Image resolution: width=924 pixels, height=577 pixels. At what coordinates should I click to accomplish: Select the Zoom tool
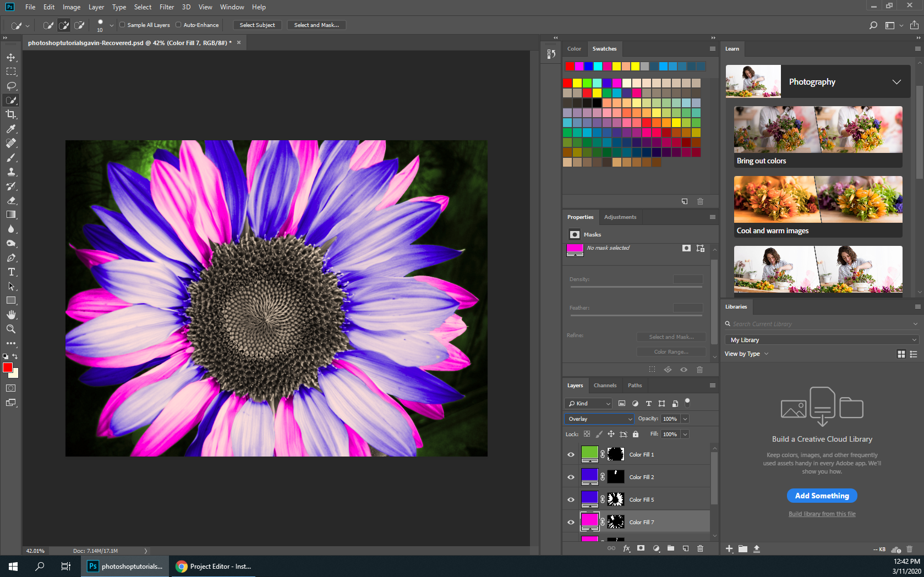coord(11,329)
